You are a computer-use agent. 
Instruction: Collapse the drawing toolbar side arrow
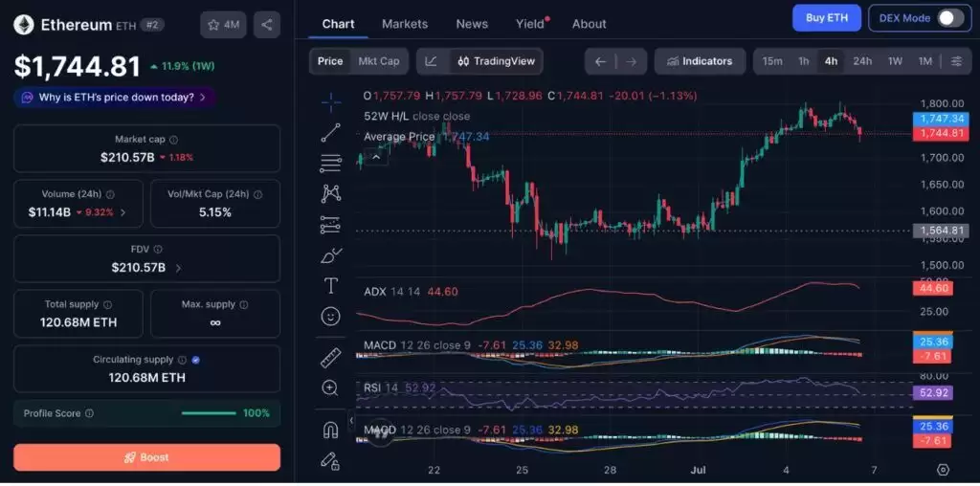coord(351,420)
